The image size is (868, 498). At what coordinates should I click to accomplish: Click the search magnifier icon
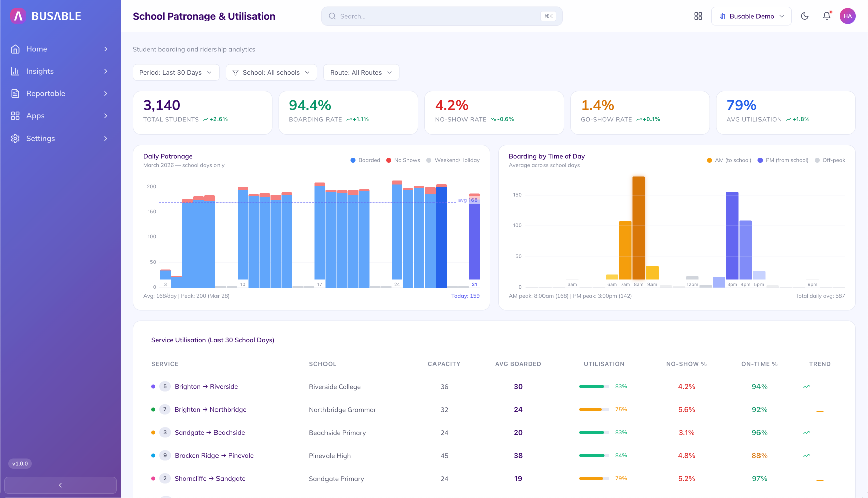(332, 16)
